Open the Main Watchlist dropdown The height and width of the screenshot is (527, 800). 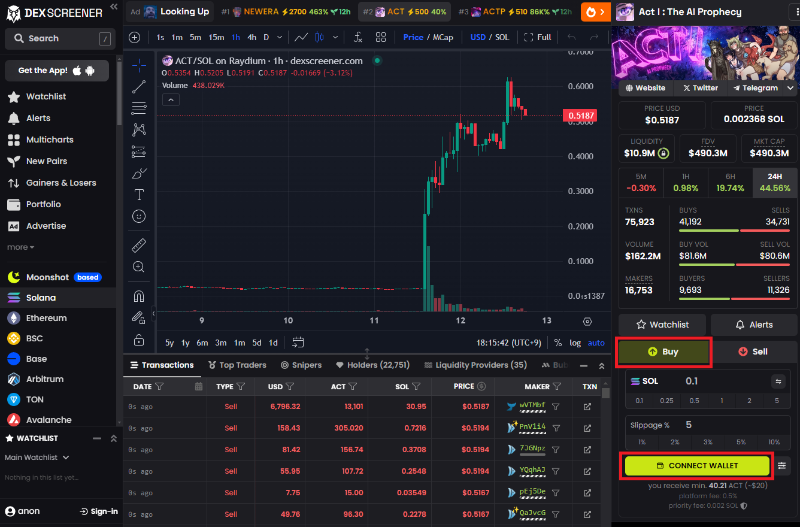(x=37, y=458)
